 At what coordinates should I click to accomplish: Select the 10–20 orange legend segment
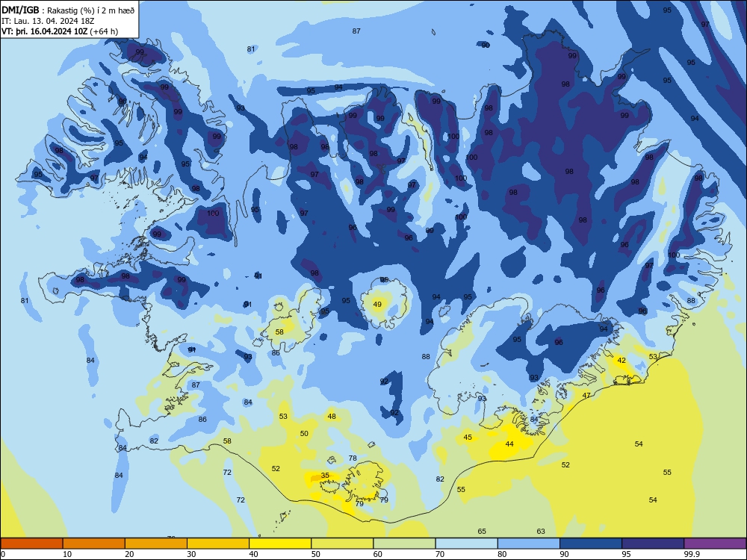pyautogui.click(x=94, y=544)
